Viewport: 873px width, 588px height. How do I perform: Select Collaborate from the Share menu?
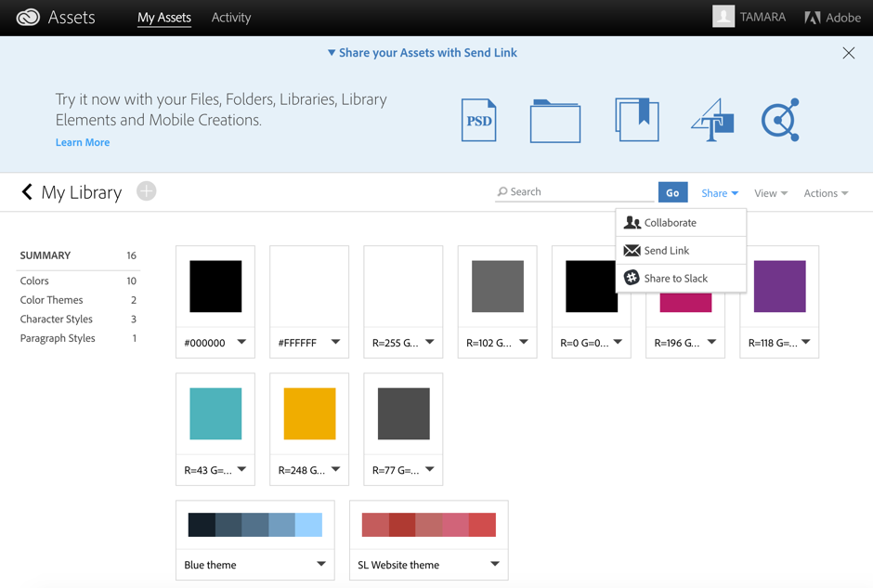pos(671,222)
